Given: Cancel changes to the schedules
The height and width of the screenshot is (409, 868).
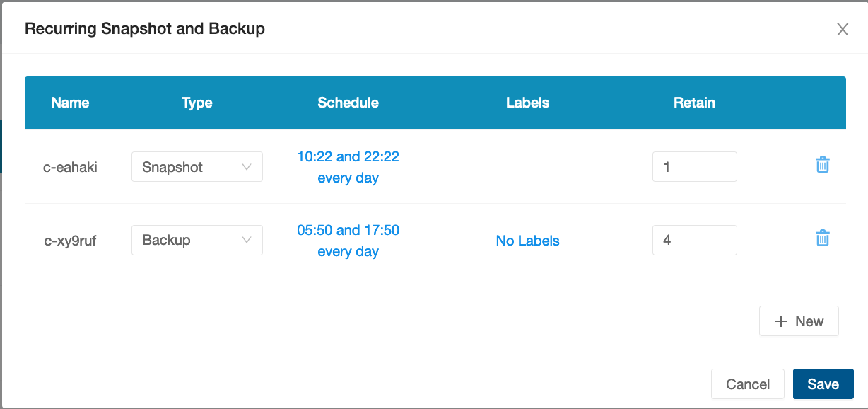Looking at the screenshot, I should (747, 384).
